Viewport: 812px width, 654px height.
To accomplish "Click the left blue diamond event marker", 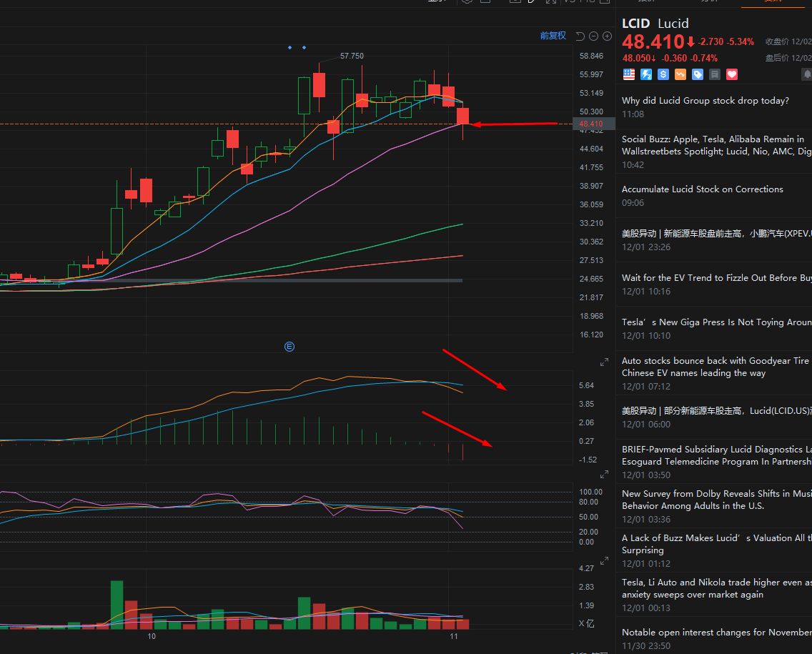I will [x=290, y=48].
